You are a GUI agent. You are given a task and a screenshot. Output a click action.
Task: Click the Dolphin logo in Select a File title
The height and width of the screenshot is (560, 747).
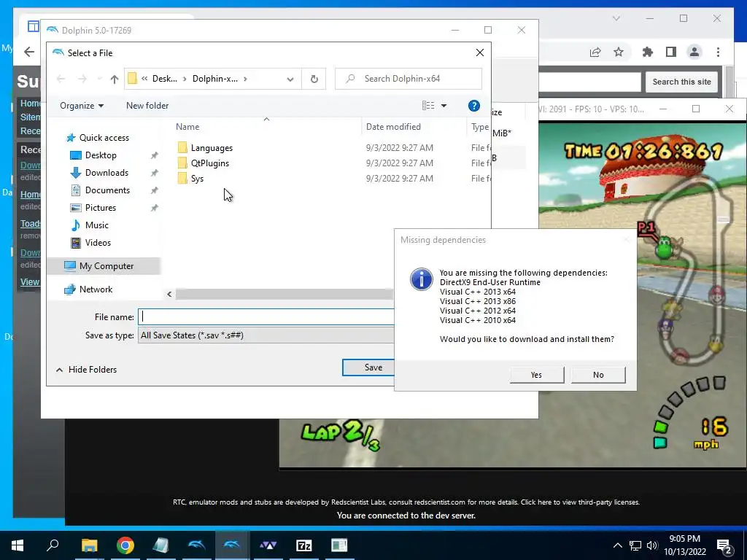pos(58,52)
